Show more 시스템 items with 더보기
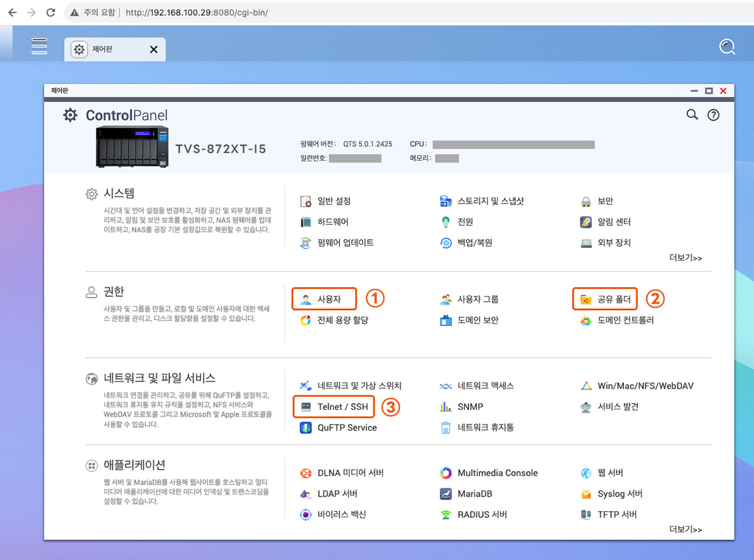Screen dimensions: 754x560 [x=686, y=258]
